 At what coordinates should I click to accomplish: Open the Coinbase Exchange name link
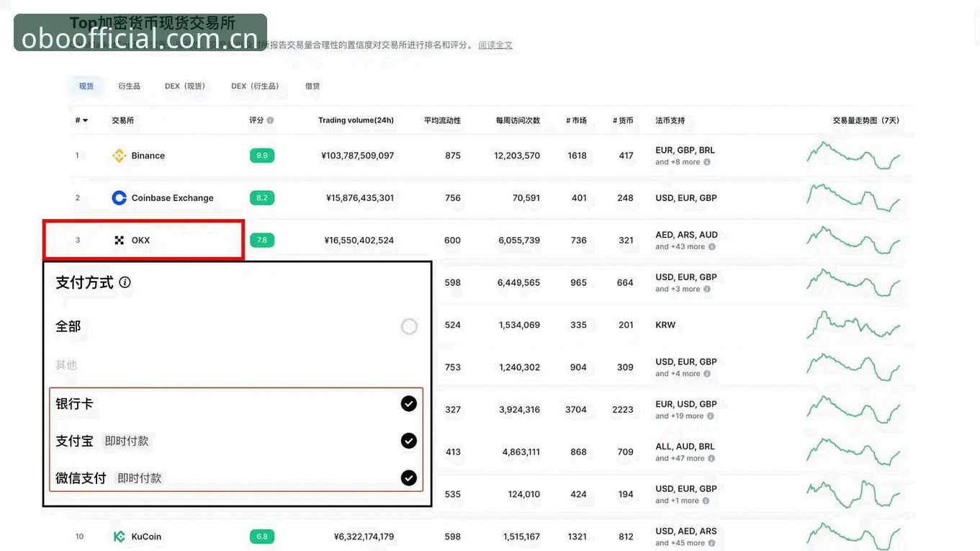[173, 198]
